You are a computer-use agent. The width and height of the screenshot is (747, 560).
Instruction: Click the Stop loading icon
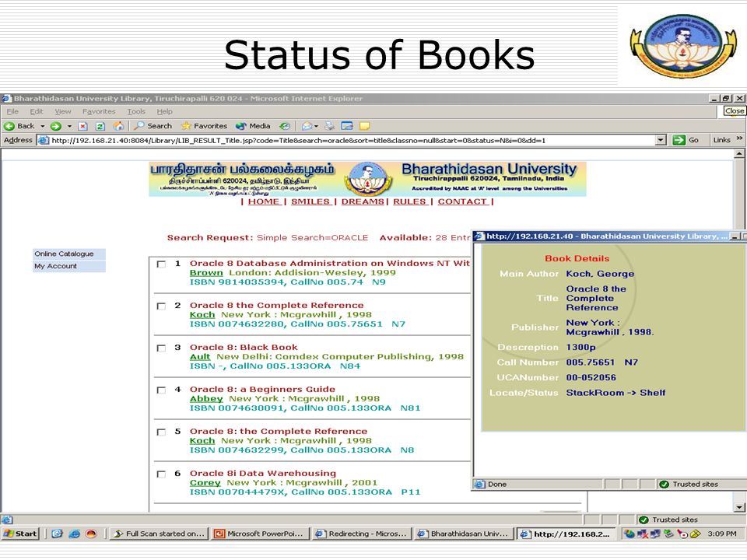coord(83,126)
